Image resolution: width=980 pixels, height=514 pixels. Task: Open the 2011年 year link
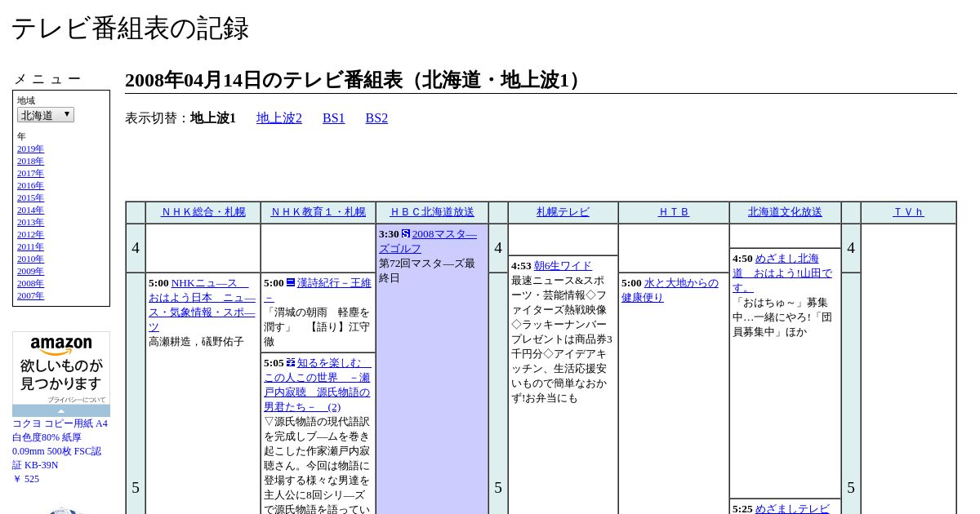point(30,247)
